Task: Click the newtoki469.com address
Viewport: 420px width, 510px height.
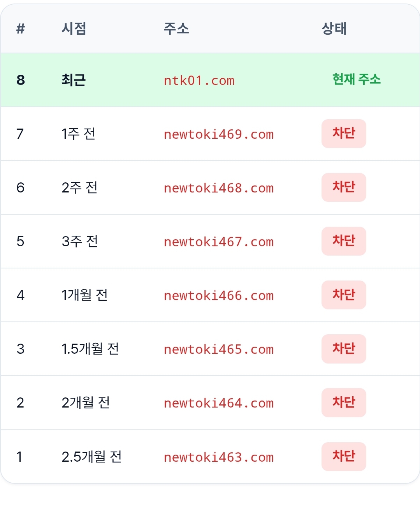Action: click(x=219, y=134)
